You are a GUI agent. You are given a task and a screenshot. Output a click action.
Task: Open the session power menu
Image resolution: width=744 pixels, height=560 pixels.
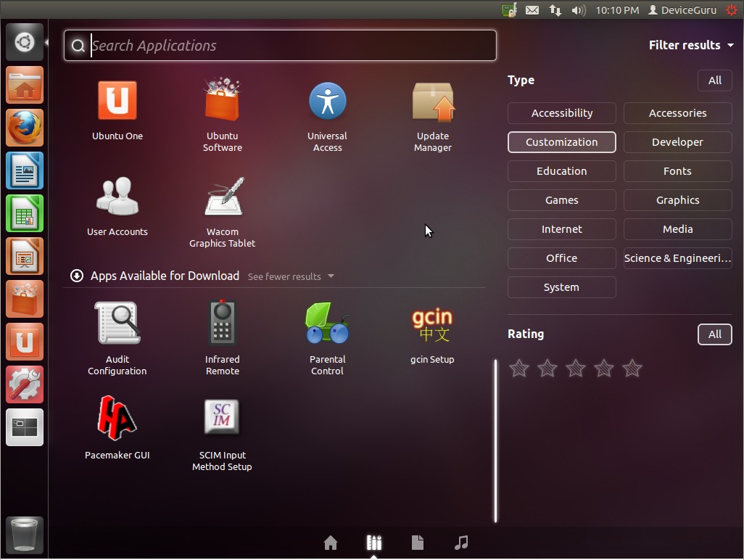pos(731,10)
